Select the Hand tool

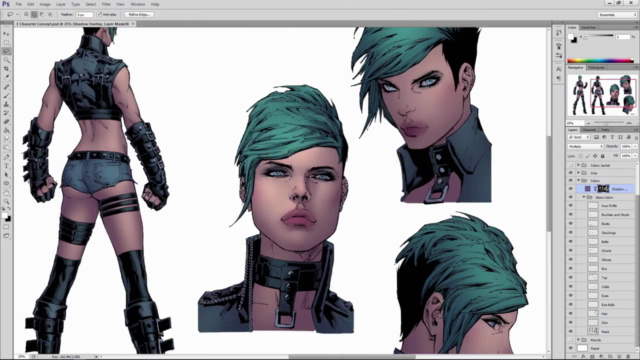click(x=6, y=193)
